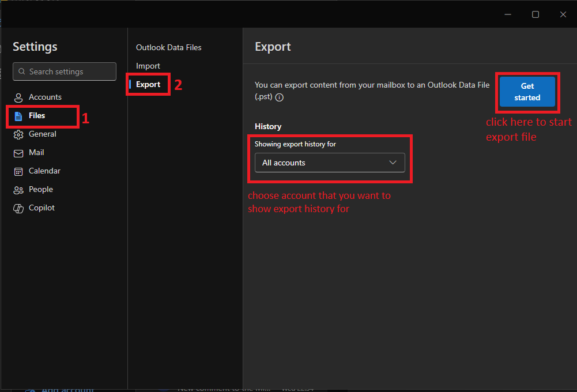Expand the export history account chevron
The width and height of the screenshot is (577, 392).
(x=393, y=163)
